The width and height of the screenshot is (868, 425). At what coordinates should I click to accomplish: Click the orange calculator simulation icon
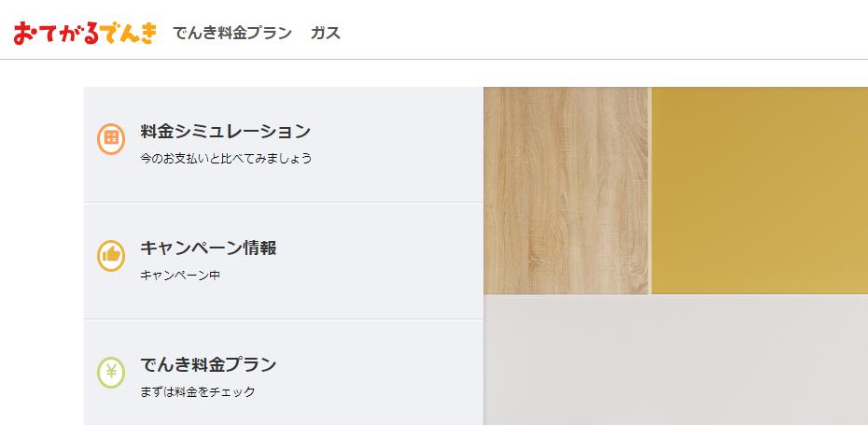click(x=111, y=138)
